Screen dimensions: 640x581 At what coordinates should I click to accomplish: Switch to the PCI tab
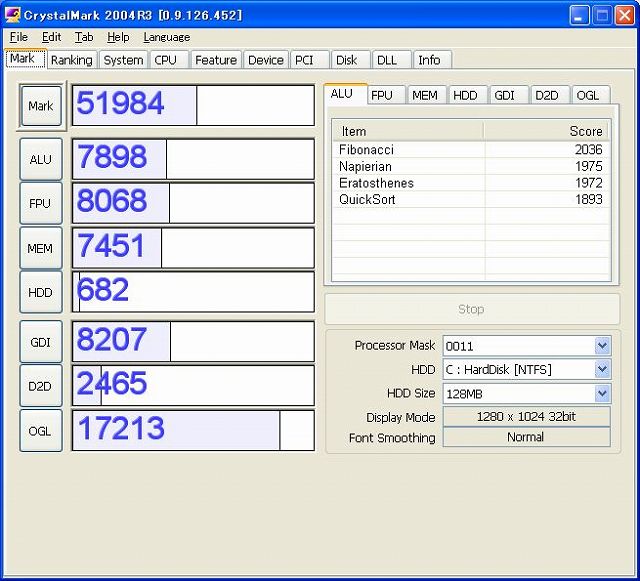pos(309,60)
